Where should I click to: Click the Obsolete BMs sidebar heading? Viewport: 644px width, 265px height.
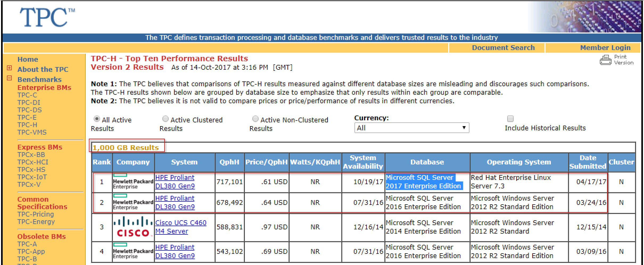pyautogui.click(x=42, y=237)
